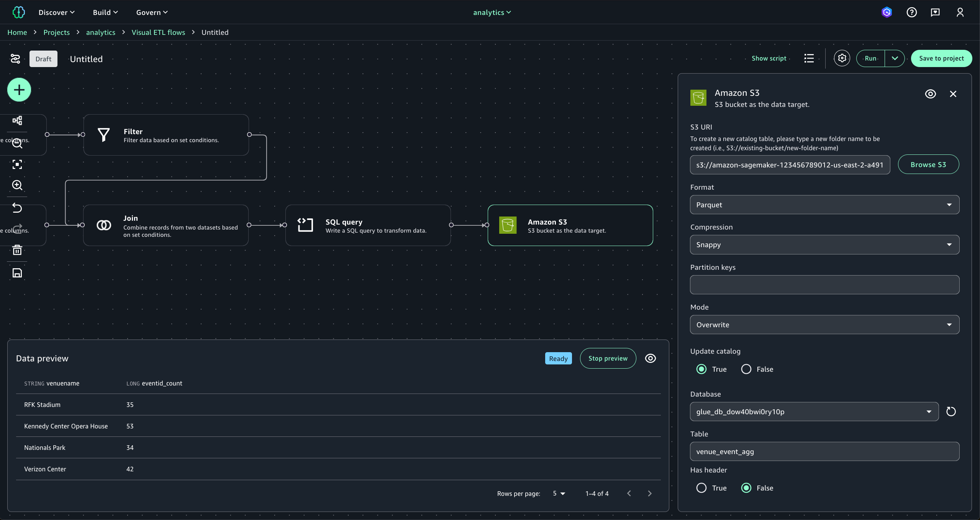The width and height of the screenshot is (980, 520).
Task: Click the save floppy disk icon
Action: (x=17, y=273)
